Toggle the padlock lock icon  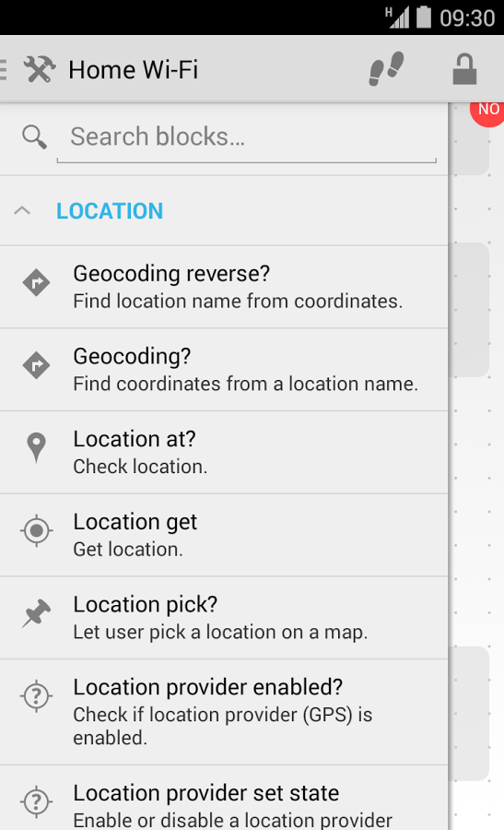[465, 69]
